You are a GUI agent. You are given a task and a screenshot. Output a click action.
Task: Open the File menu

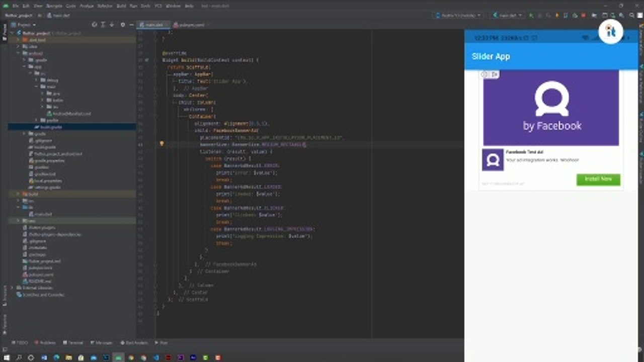coord(16,6)
